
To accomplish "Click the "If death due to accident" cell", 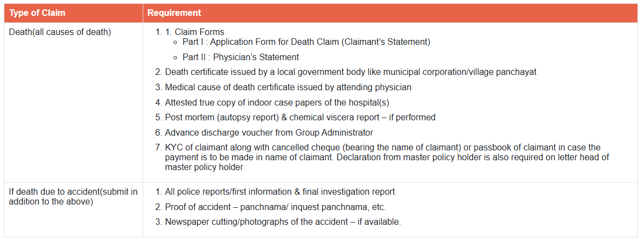I will tap(73, 196).
